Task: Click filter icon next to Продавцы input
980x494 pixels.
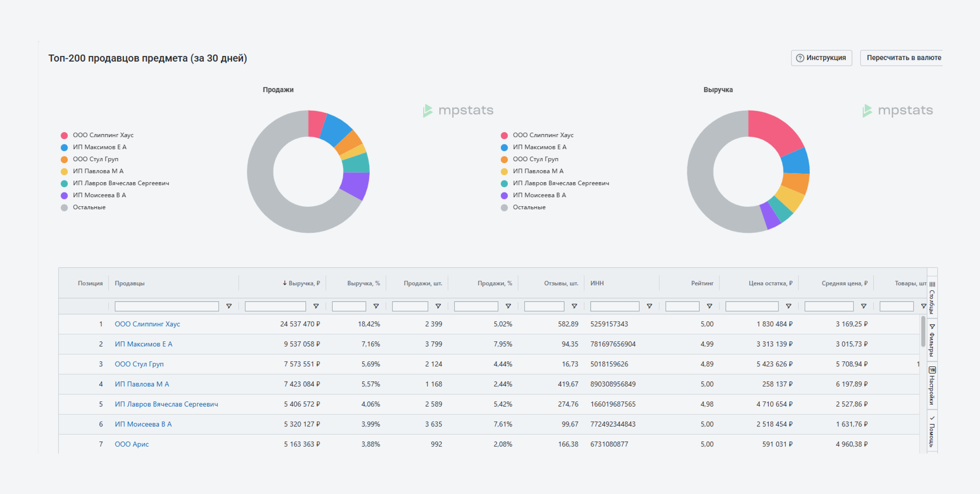Action: (x=229, y=306)
